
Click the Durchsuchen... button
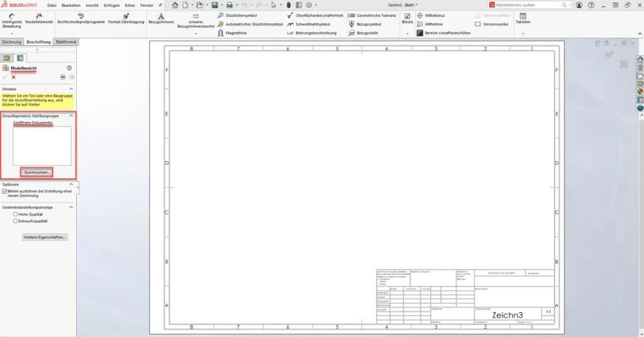tap(36, 172)
